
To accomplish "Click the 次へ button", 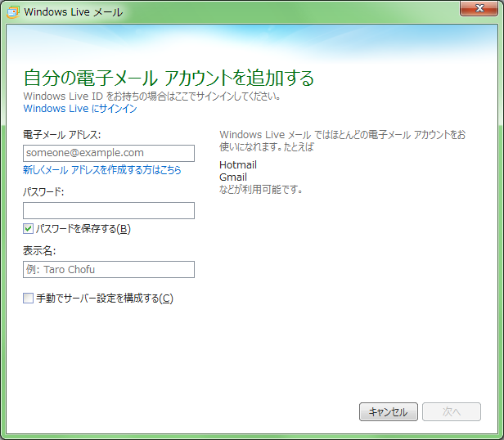I will (451, 412).
